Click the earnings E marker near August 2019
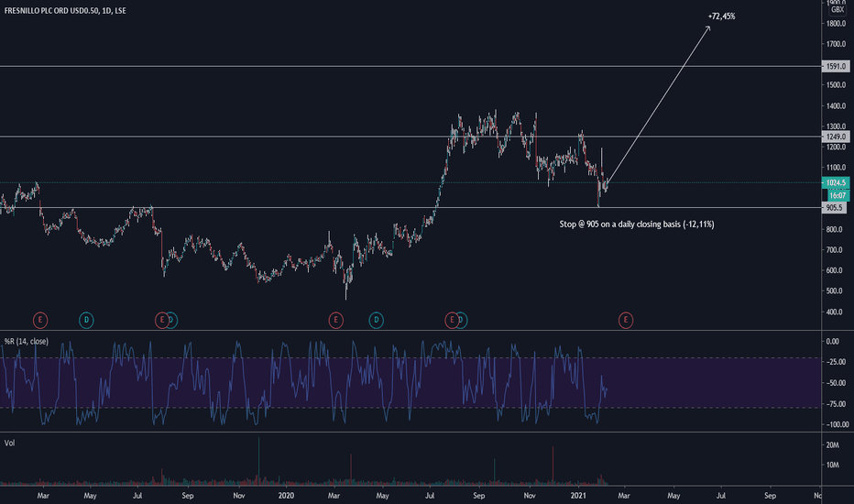854x504 pixels. coord(162,321)
